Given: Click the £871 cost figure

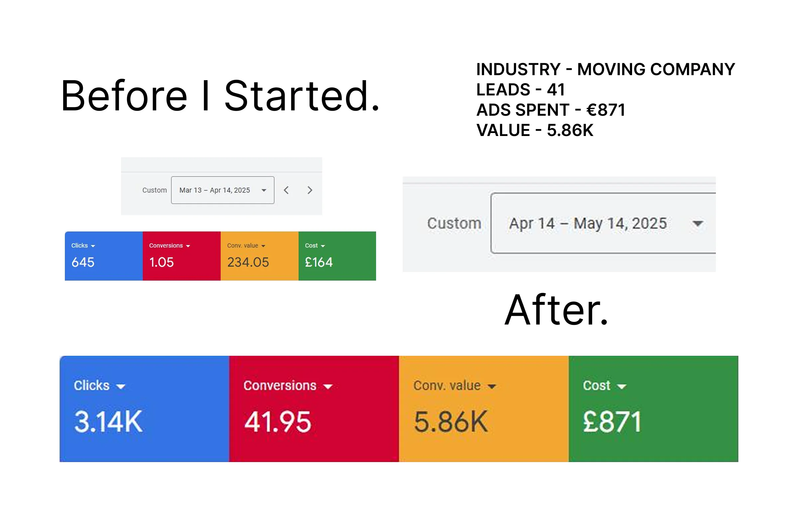Looking at the screenshot, I should 612,422.
